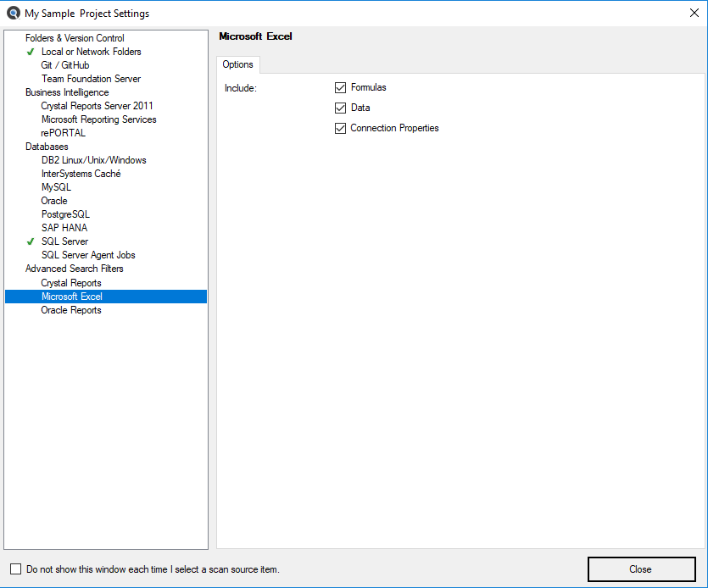Click green checkmark beside SQL Server
Image resolution: width=708 pixels, height=588 pixels.
coord(31,241)
